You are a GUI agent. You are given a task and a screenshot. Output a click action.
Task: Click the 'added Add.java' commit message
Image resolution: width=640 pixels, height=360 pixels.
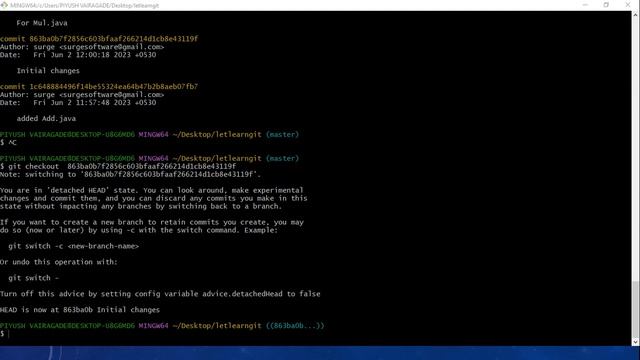click(46, 118)
